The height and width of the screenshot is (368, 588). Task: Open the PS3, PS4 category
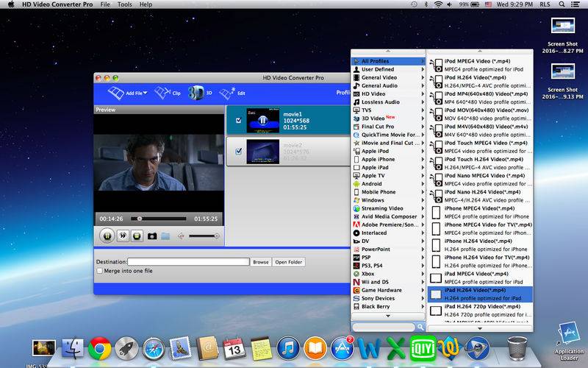coord(388,266)
